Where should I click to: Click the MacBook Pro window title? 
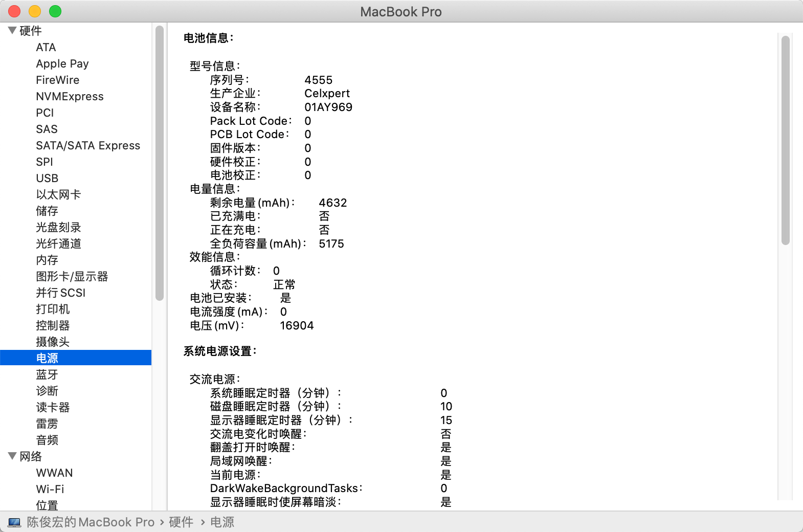[401, 12]
